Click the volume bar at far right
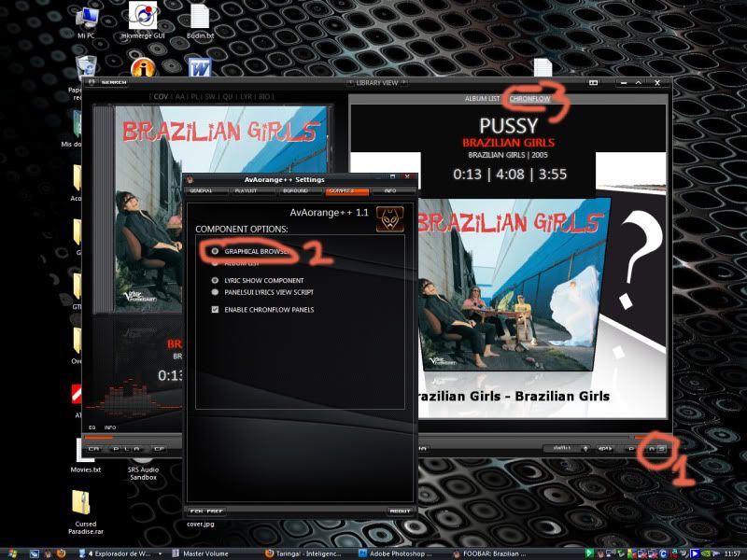This screenshot has width=747, height=560. coord(650,437)
